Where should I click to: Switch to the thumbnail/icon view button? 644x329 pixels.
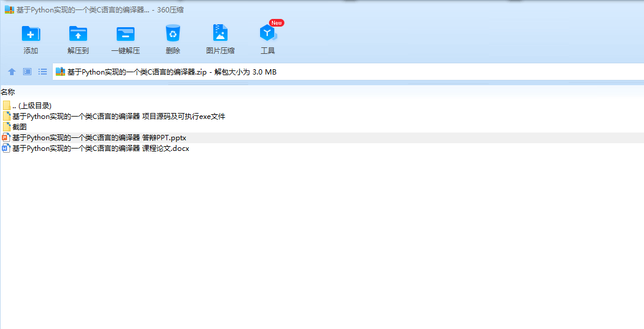click(x=27, y=72)
